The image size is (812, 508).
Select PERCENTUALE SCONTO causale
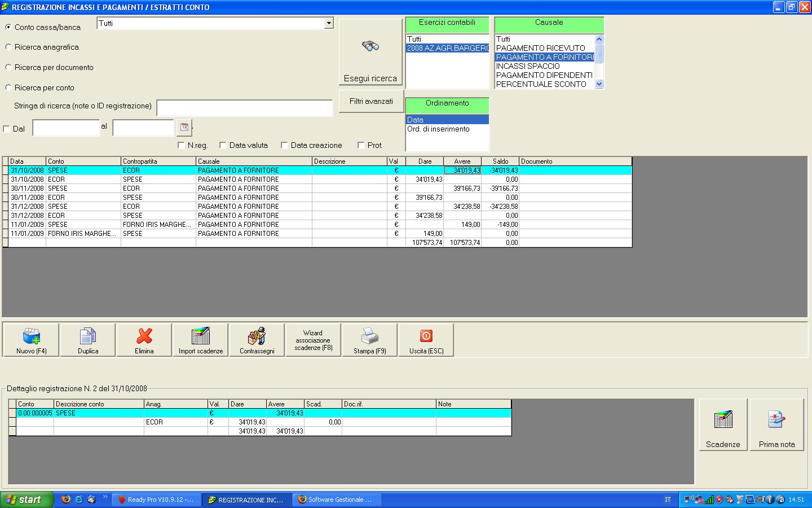545,84
